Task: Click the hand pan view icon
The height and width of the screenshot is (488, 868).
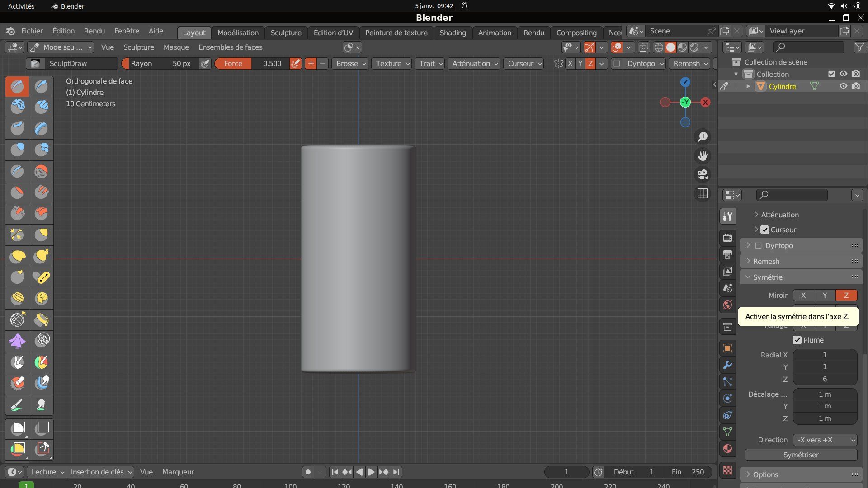Action: pos(702,156)
